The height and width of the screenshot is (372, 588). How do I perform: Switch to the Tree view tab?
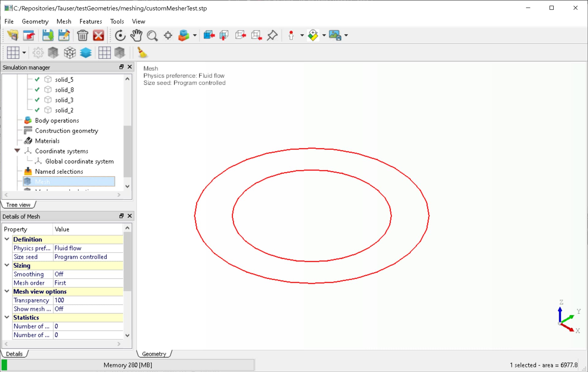point(18,205)
